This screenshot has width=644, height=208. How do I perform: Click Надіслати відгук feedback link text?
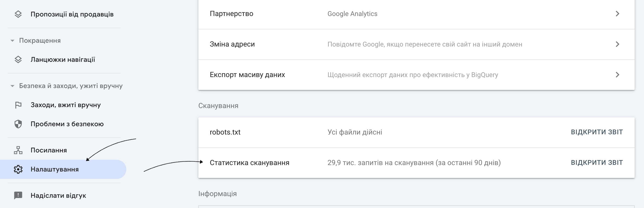[58, 196]
